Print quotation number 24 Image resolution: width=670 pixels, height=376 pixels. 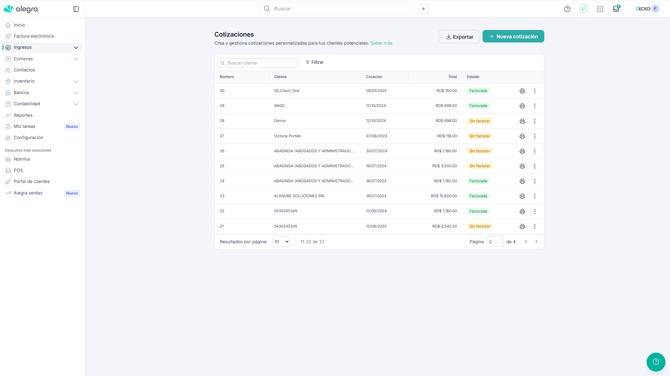click(522, 181)
